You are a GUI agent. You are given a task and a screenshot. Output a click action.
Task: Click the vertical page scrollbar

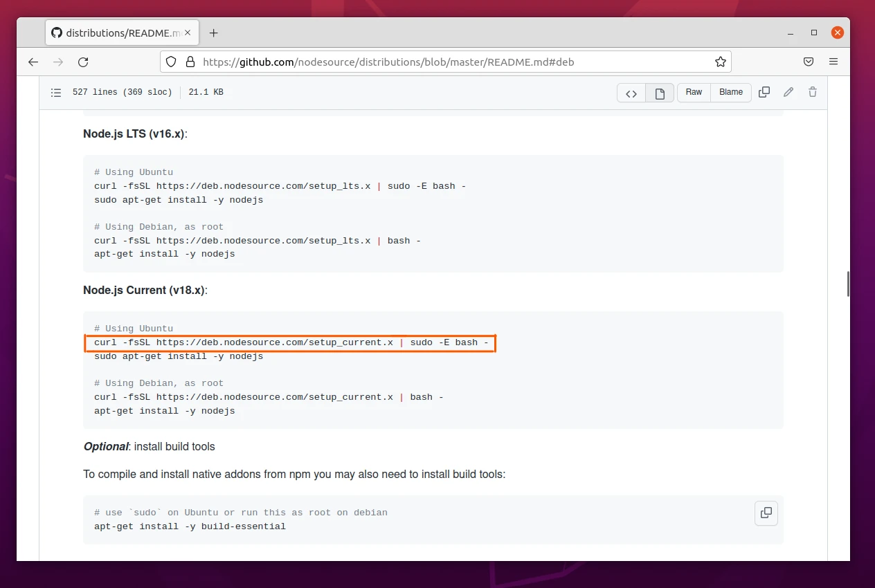(847, 284)
